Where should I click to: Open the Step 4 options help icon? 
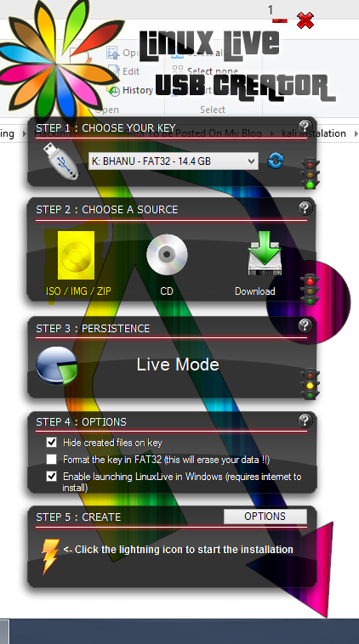[305, 421]
